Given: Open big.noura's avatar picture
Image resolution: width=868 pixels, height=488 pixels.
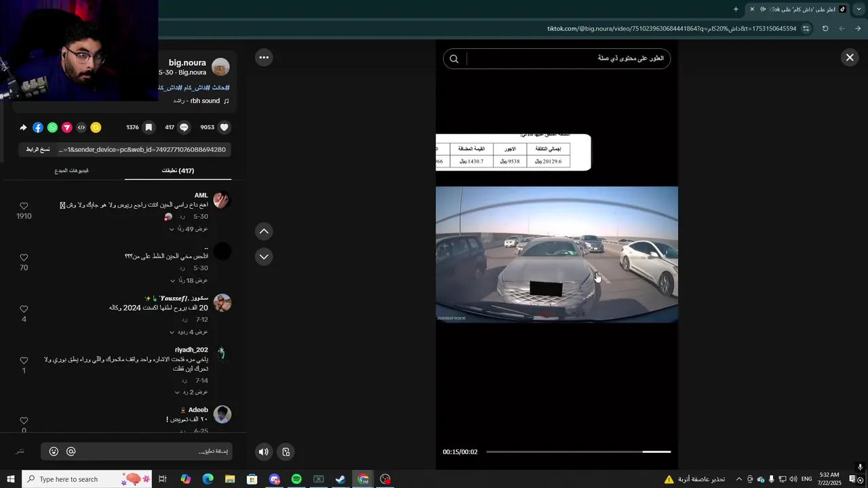Looking at the screenshot, I should point(220,67).
